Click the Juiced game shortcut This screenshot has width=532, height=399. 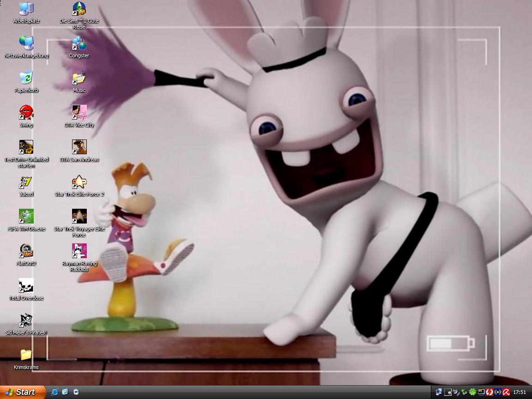[26, 182]
